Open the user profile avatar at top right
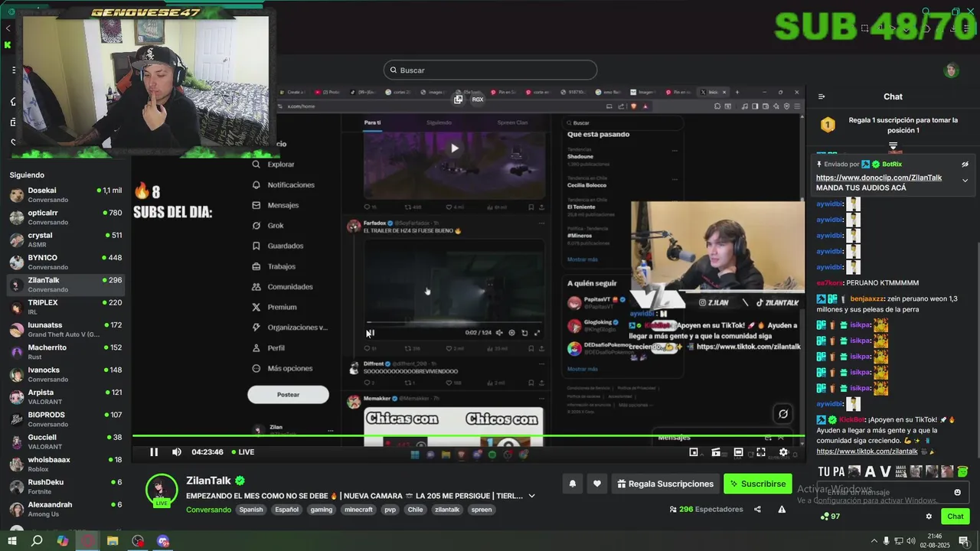980x551 pixels. coord(951,70)
